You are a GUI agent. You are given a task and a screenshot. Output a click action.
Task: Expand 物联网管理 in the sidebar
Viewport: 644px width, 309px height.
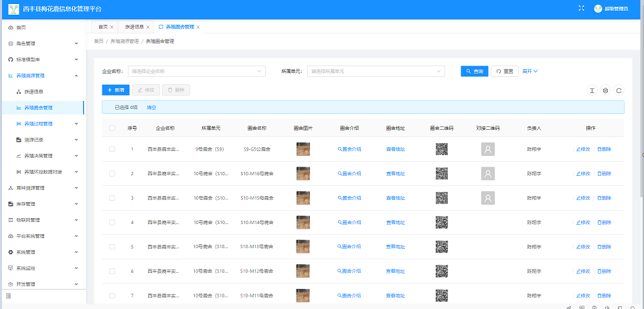tap(43, 220)
